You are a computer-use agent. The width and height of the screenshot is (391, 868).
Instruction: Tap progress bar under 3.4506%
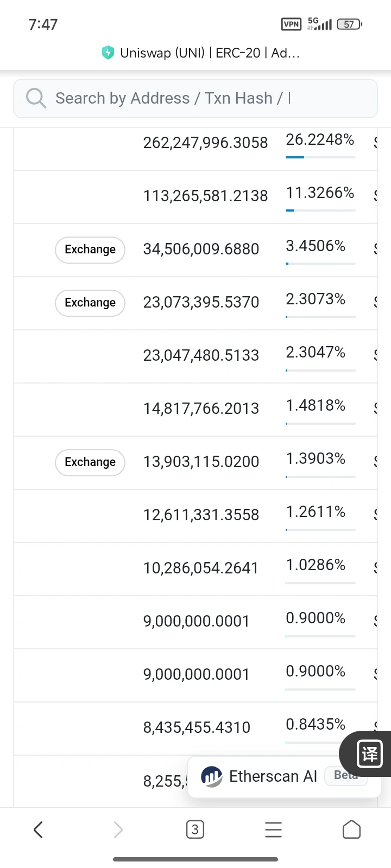coord(320,264)
